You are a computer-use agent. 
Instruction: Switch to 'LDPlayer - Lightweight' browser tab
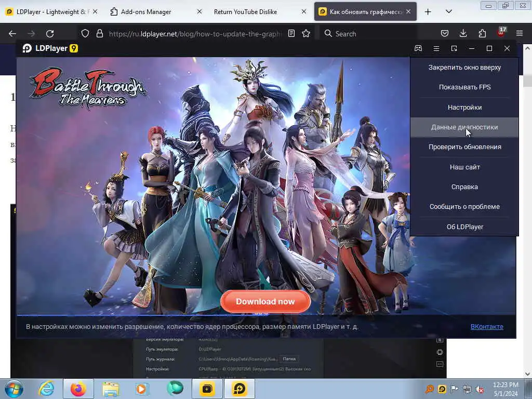click(x=51, y=12)
